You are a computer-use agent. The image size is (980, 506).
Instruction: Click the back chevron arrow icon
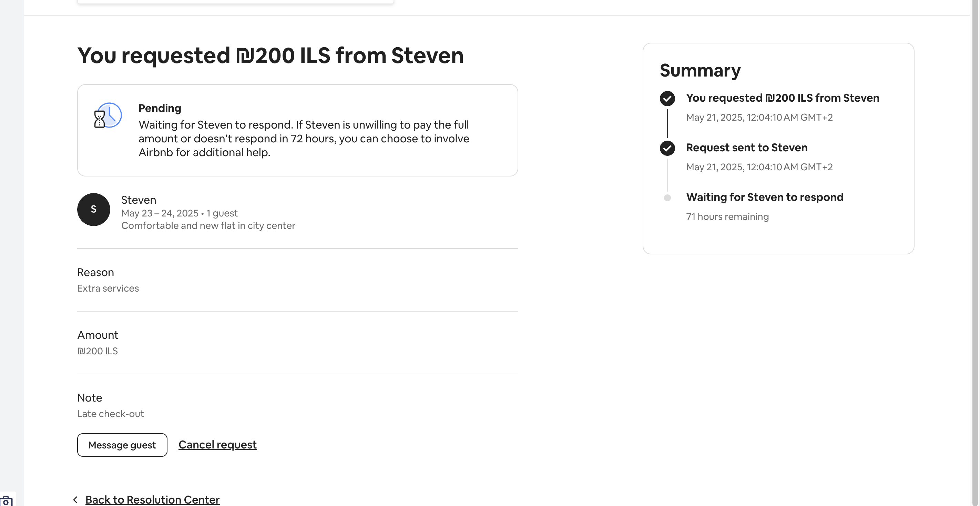point(75,499)
